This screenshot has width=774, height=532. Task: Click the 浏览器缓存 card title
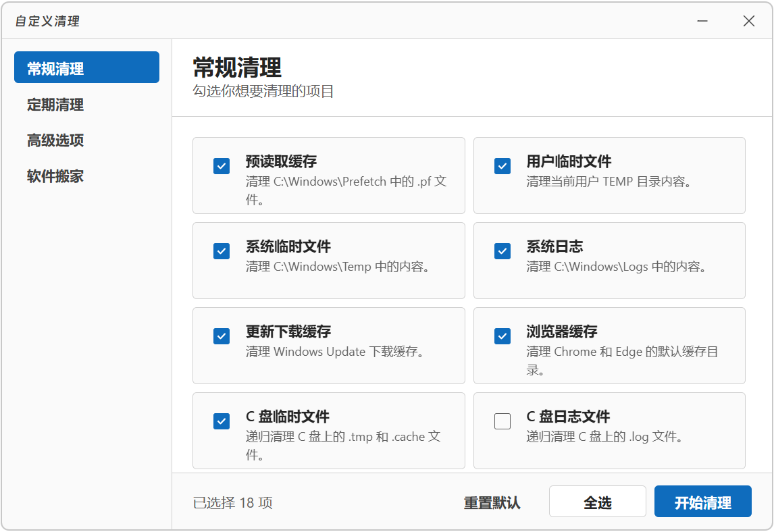pos(562,331)
